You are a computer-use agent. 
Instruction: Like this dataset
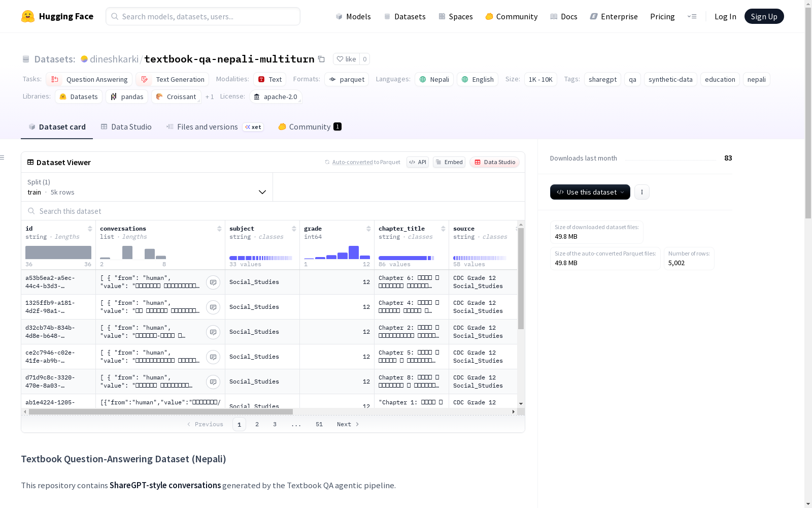tap(347, 59)
